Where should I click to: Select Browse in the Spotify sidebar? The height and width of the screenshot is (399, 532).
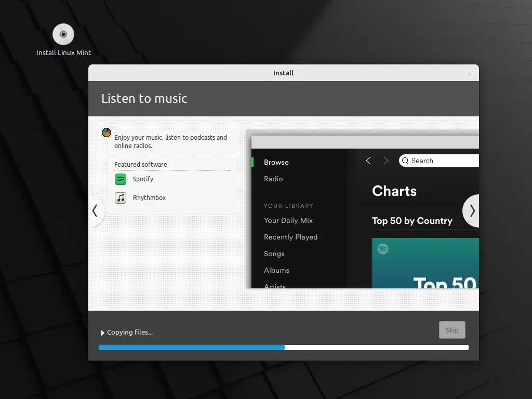[x=276, y=162]
